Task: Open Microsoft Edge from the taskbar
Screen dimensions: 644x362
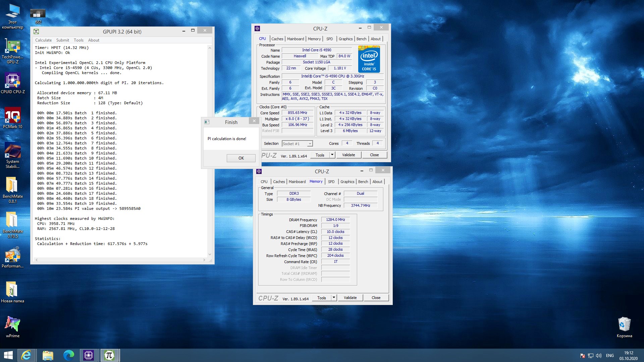Action: (x=68, y=355)
